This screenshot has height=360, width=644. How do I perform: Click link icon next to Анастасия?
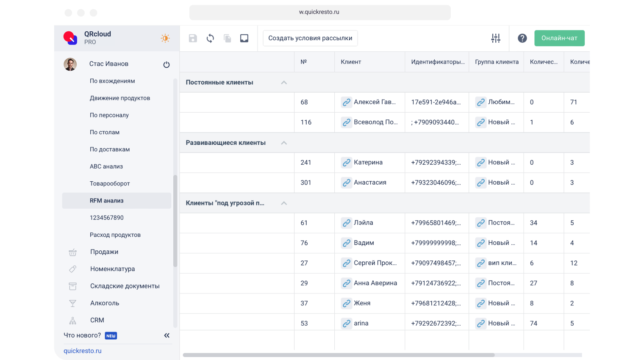347,183
